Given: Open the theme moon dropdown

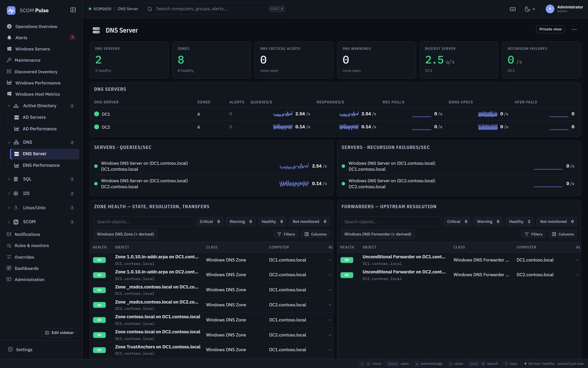Looking at the screenshot, I should (x=530, y=9).
